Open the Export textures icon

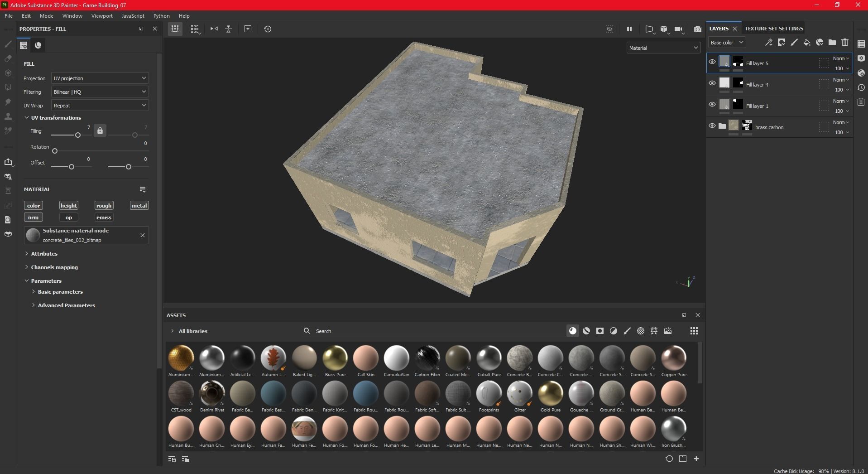(x=8, y=162)
